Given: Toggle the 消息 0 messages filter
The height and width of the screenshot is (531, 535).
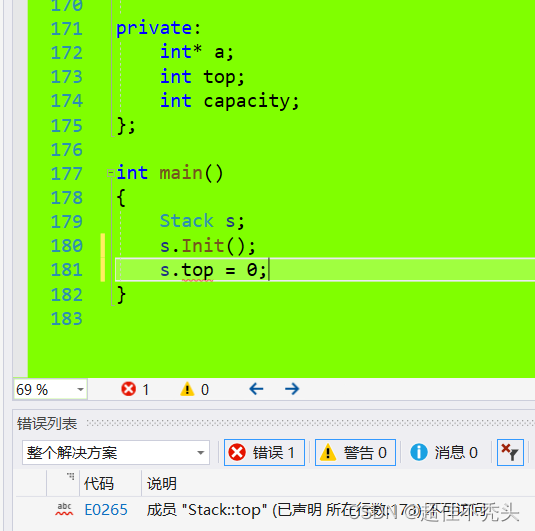Looking at the screenshot, I should pos(444,453).
